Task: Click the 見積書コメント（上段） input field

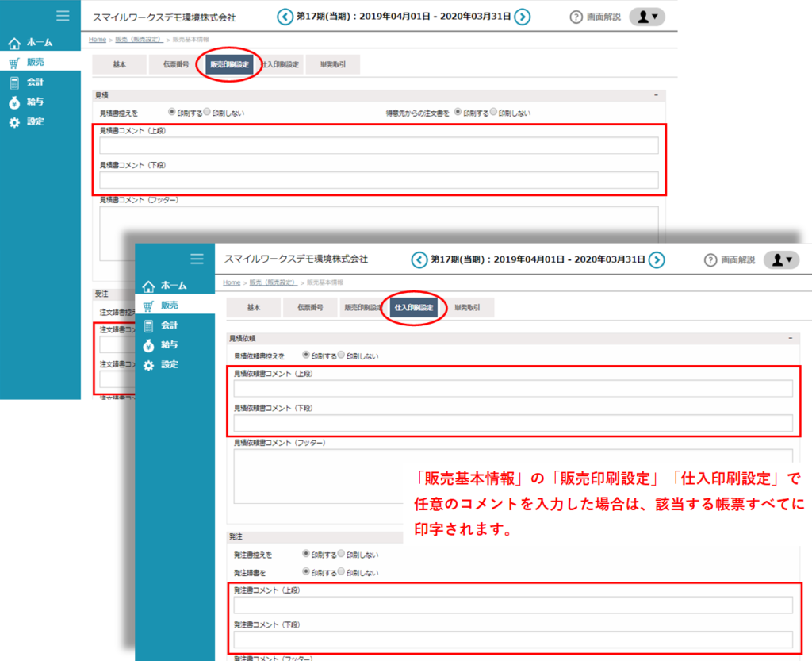Action: pyautogui.click(x=379, y=145)
